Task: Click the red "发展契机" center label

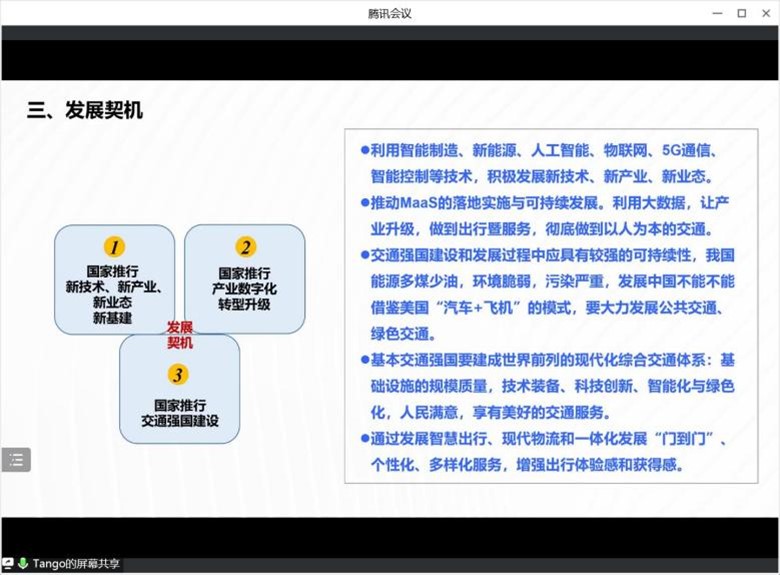Action: (x=179, y=335)
